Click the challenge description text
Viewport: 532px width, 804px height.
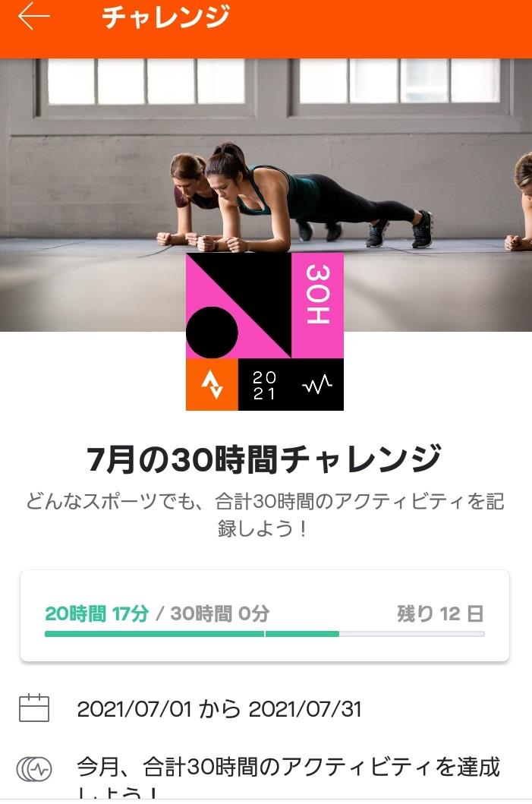264,514
